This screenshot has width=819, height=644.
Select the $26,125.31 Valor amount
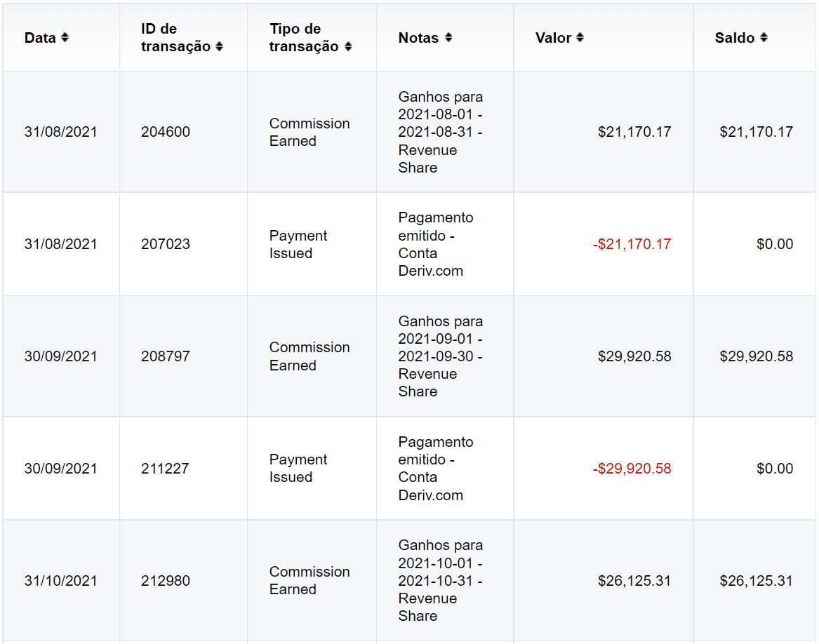point(634,581)
